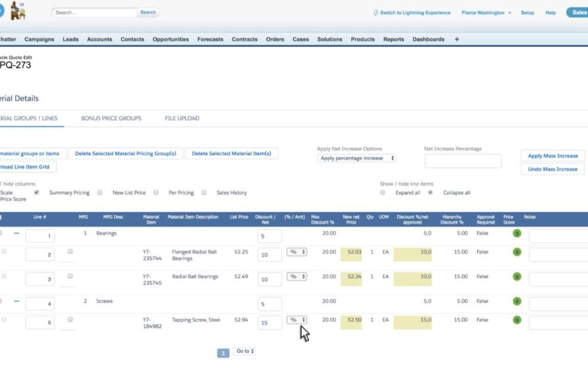The width and height of the screenshot is (588, 368).
Task: Collapse the Bearings group using minus icon
Action: [x=16, y=233]
